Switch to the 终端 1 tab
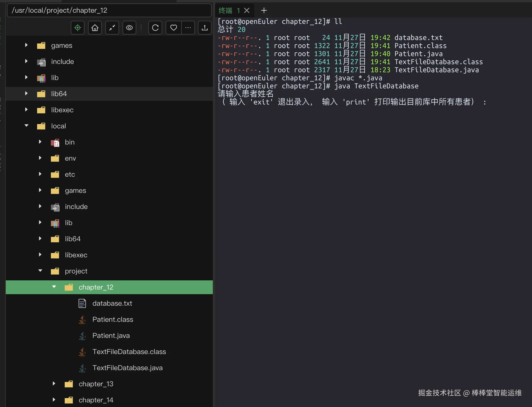Image resolution: width=532 pixels, height=407 pixels. pyautogui.click(x=229, y=11)
